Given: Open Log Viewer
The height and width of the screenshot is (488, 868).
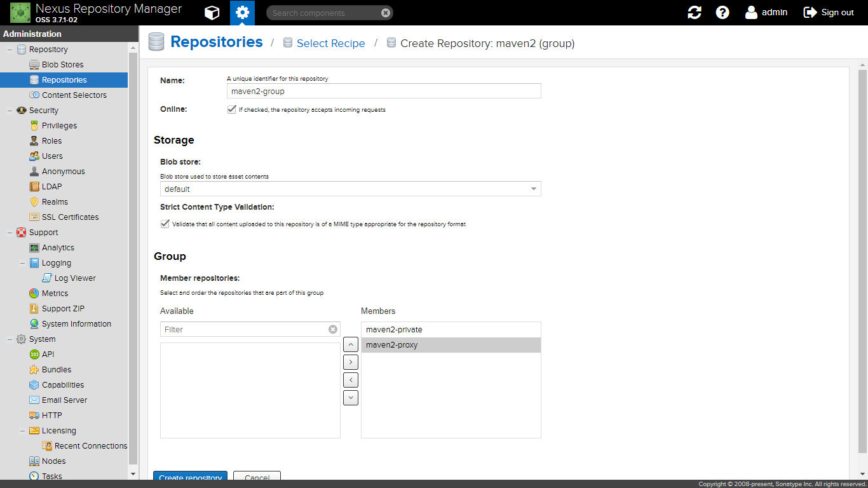Looking at the screenshot, I should [x=75, y=278].
